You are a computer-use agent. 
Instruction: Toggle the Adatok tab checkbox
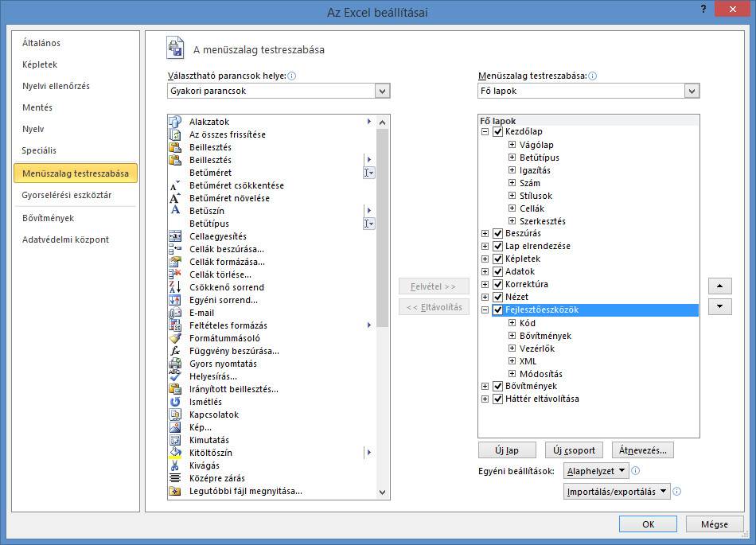pos(498,271)
